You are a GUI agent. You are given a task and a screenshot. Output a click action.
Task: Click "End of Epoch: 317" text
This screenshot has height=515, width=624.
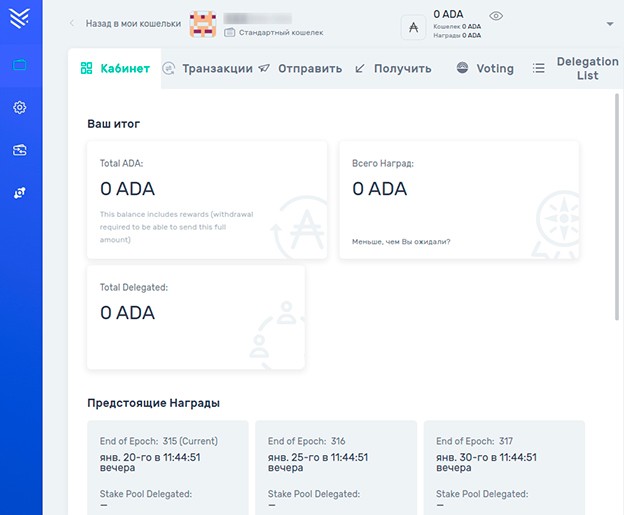tap(474, 441)
